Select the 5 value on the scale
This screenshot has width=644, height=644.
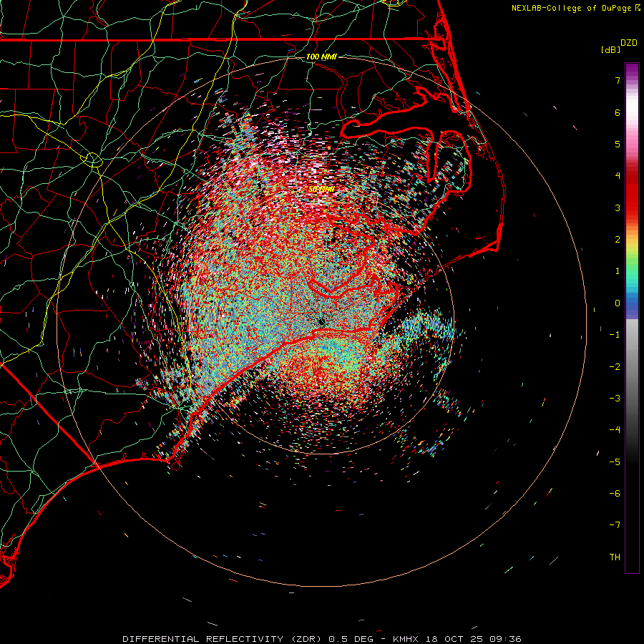coord(618,144)
